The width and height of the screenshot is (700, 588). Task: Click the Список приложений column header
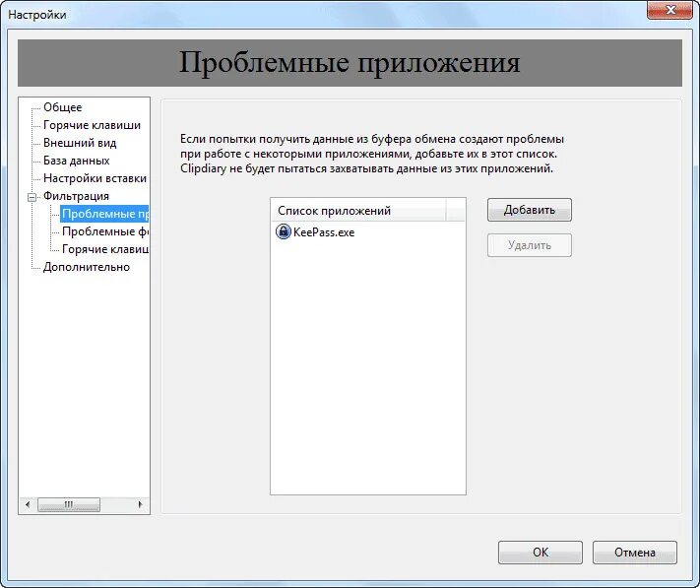(x=358, y=211)
